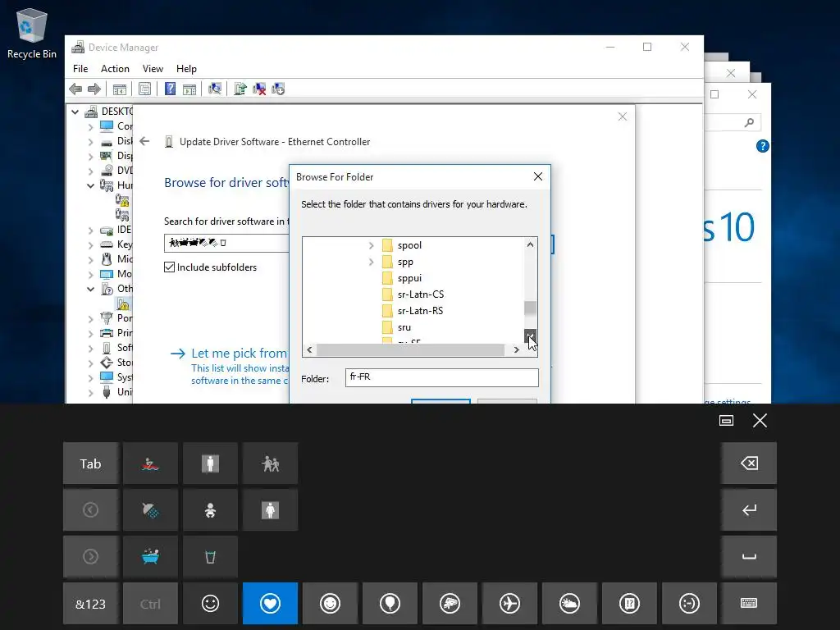The image size is (840, 630).
Task: Open the Help menu
Action: click(186, 69)
